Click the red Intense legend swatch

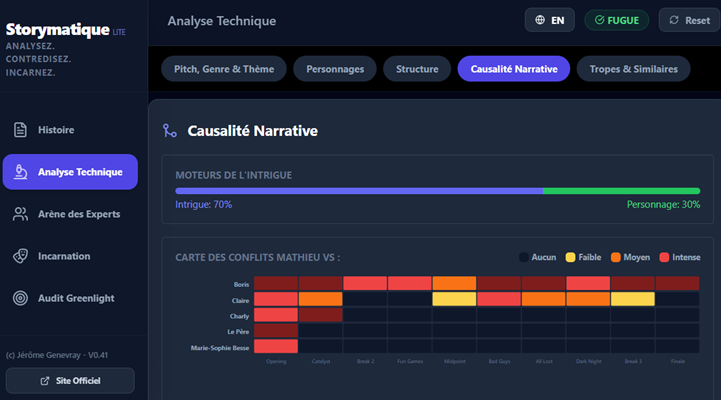[664, 257]
